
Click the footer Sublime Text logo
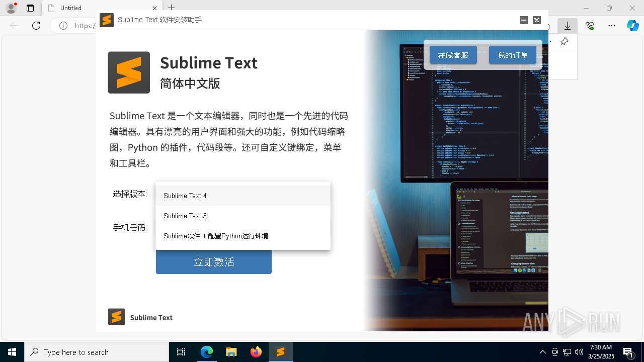click(116, 317)
